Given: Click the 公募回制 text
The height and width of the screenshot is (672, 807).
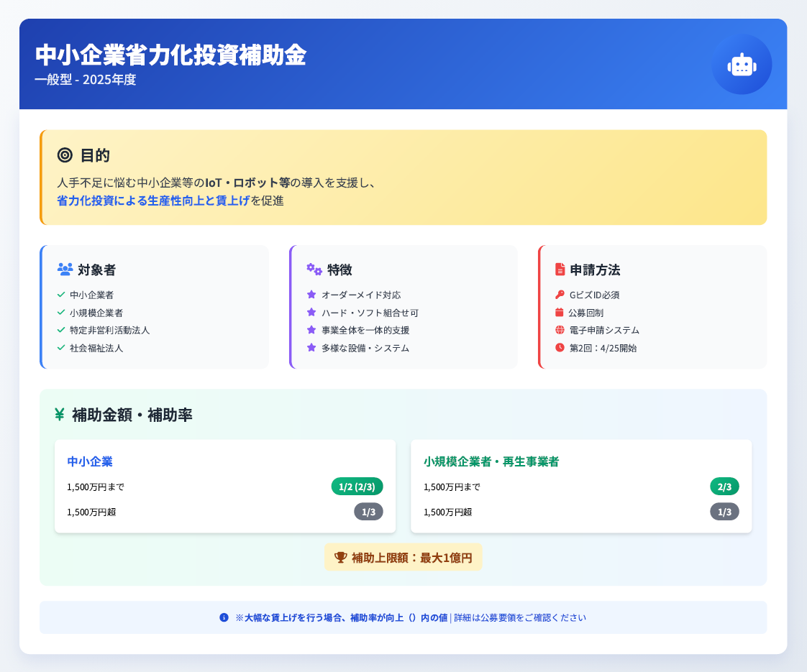Looking at the screenshot, I should pyautogui.click(x=585, y=313).
